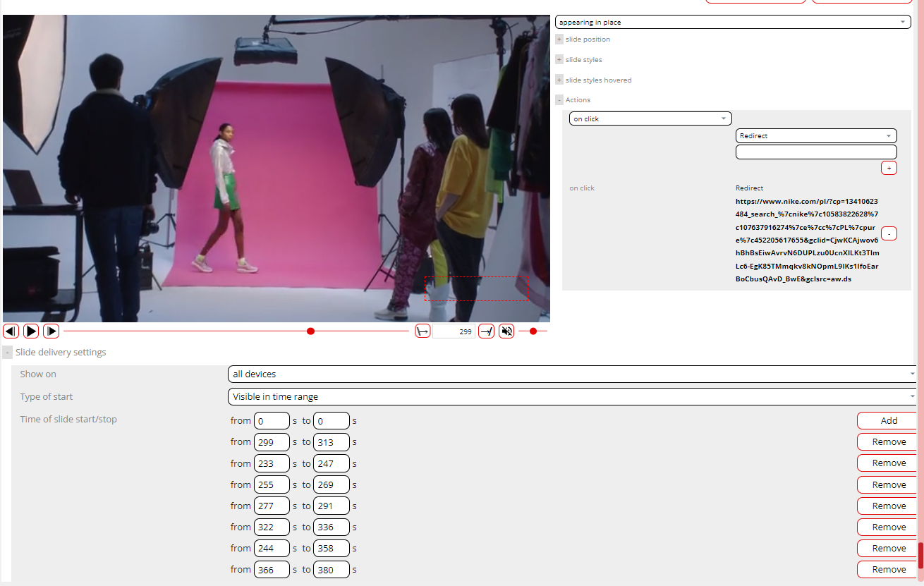This screenshot has width=924, height=586.
Task: Open the 'Visible in time range' dropdown
Action: click(x=571, y=397)
